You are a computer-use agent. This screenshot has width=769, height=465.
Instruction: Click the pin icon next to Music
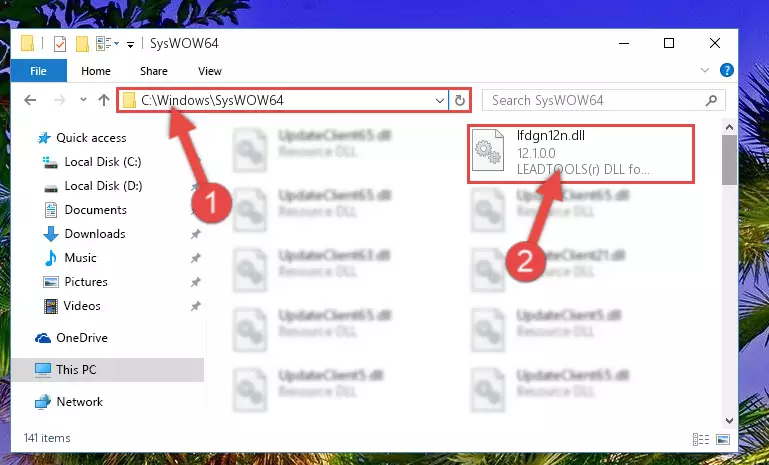click(x=196, y=258)
